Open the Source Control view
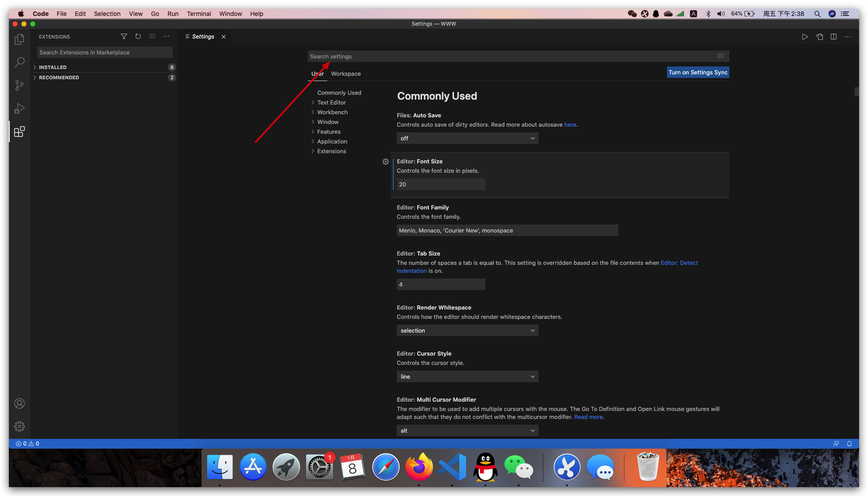The height and width of the screenshot is (496, 868). coord(19,85)
